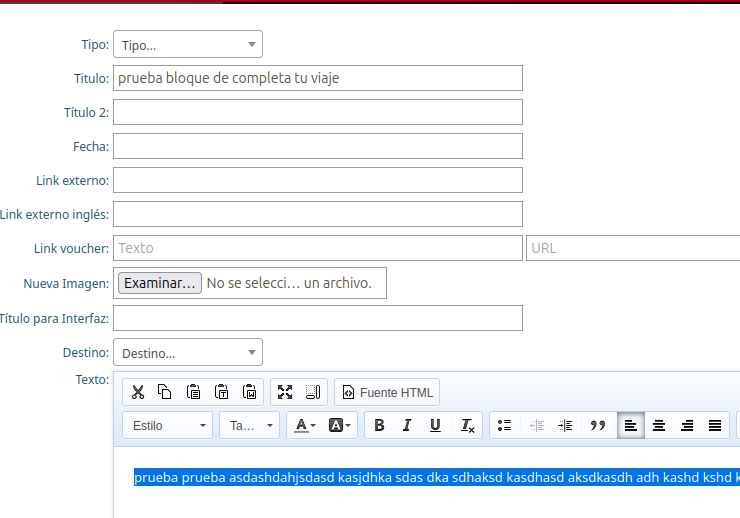Click the 'Nueva Imagen:' label
Image resolution: width=740 pixels, height=518 pixels.
pos(66,284)
